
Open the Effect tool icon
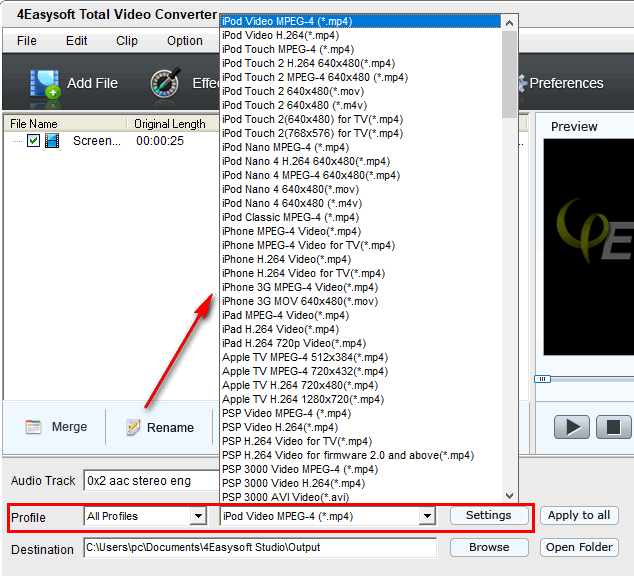(x=165, y=83)
